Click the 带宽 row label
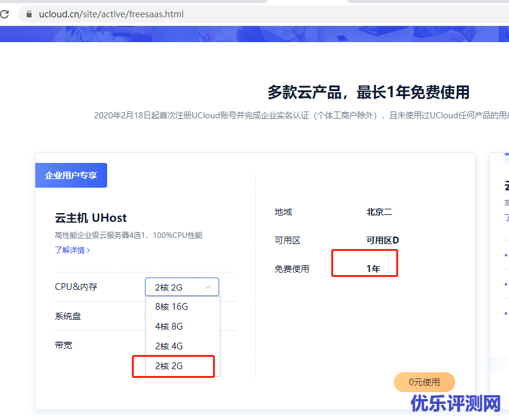The width and height of the screenshot is (509, 420). click(64, 345)
